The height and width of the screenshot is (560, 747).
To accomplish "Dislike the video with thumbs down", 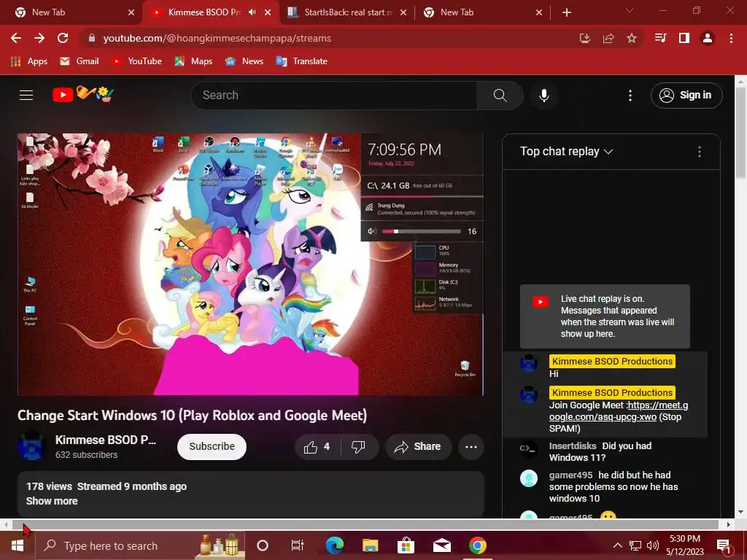I will [x=359, y=447].
